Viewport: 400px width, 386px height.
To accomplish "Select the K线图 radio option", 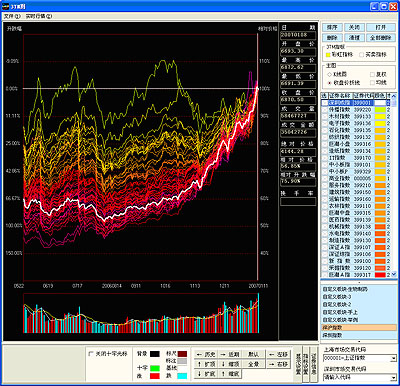I will pos(329,74).
